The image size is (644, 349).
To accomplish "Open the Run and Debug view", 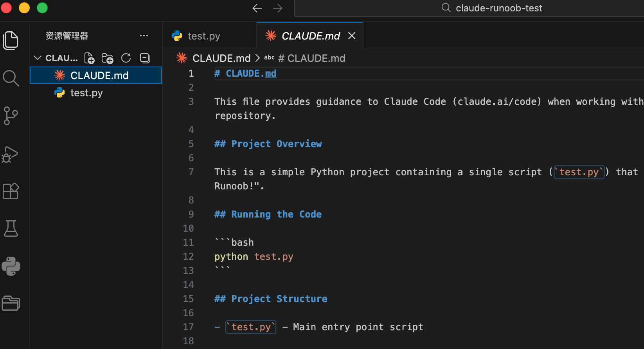I will [11, 154].
